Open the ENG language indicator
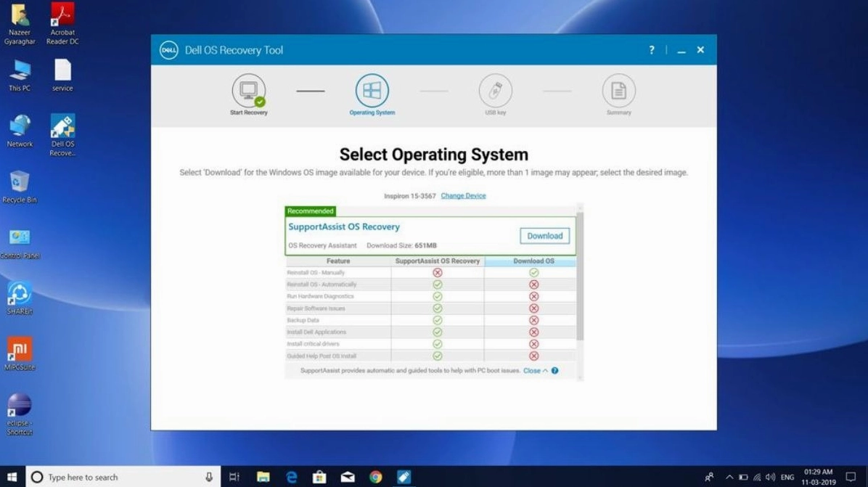868x487 pixels. click(x=787, y=478)
